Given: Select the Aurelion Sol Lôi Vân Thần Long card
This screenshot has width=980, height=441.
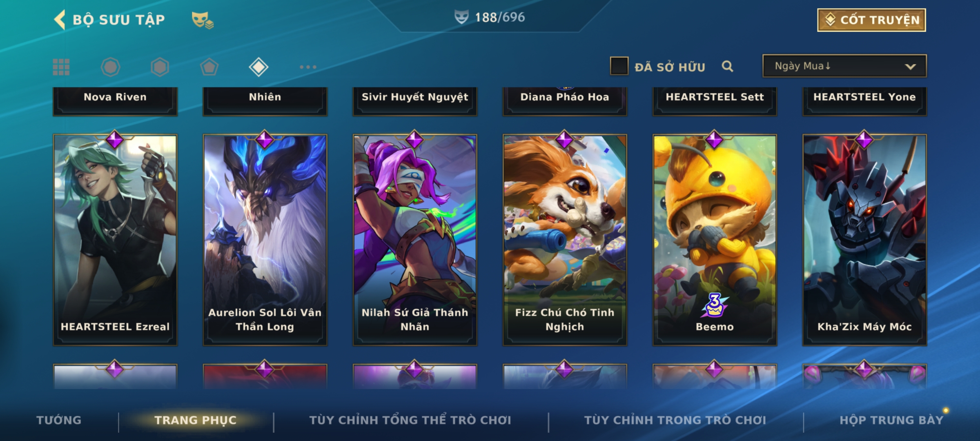Looking at the screenshot, I should (x=265, y=240).
